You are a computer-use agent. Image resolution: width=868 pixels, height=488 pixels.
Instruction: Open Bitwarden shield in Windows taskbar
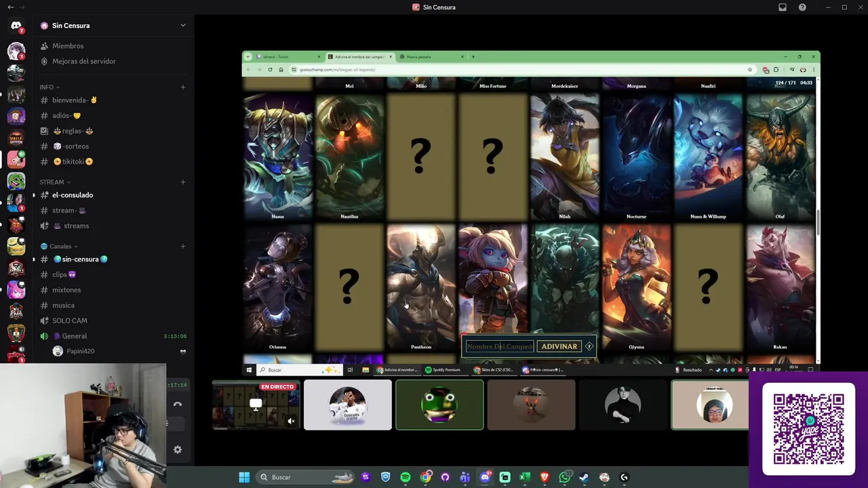coord(385,477)
